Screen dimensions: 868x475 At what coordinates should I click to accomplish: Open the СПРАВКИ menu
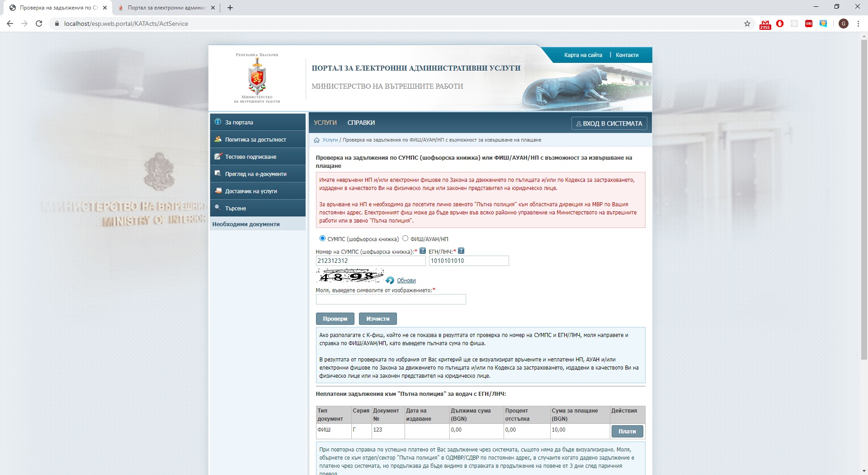click(x=361, y=123)
